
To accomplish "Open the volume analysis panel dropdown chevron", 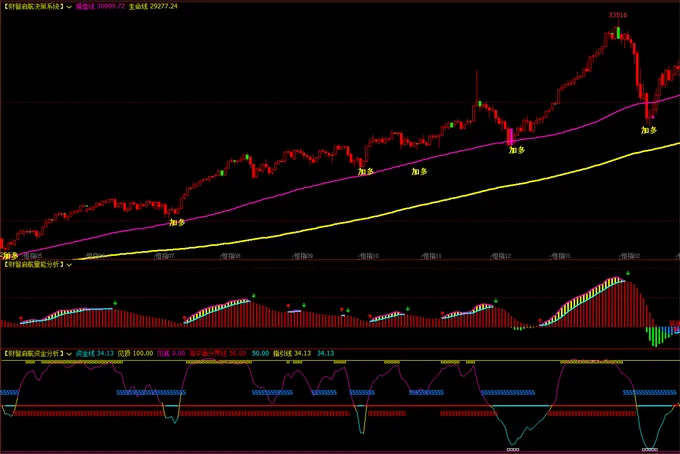I will click(69, 265).
